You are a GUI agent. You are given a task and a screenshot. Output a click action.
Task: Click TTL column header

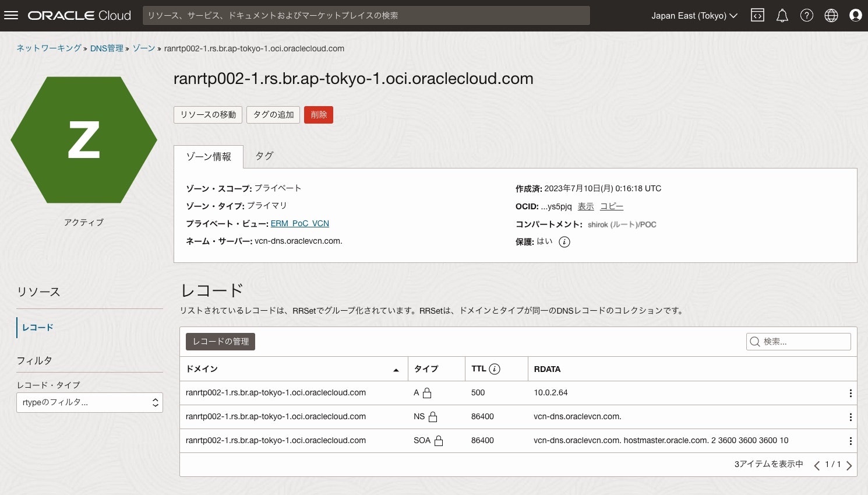coord(479,369)
